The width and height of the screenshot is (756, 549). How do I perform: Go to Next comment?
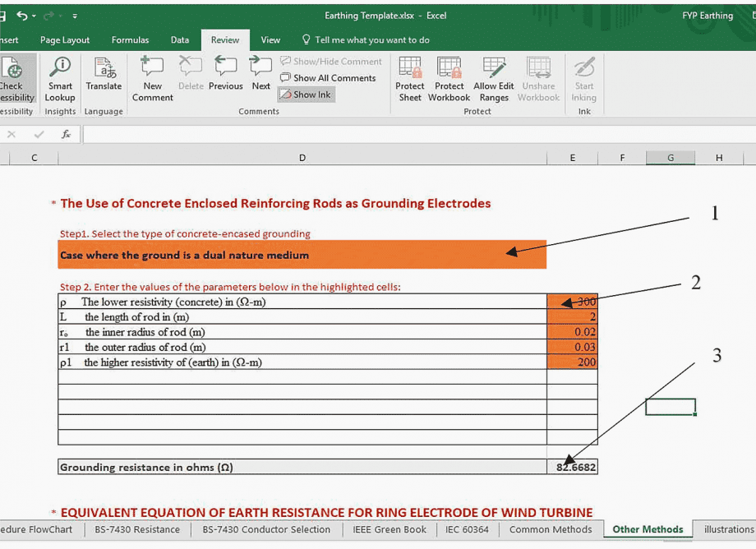260,74
